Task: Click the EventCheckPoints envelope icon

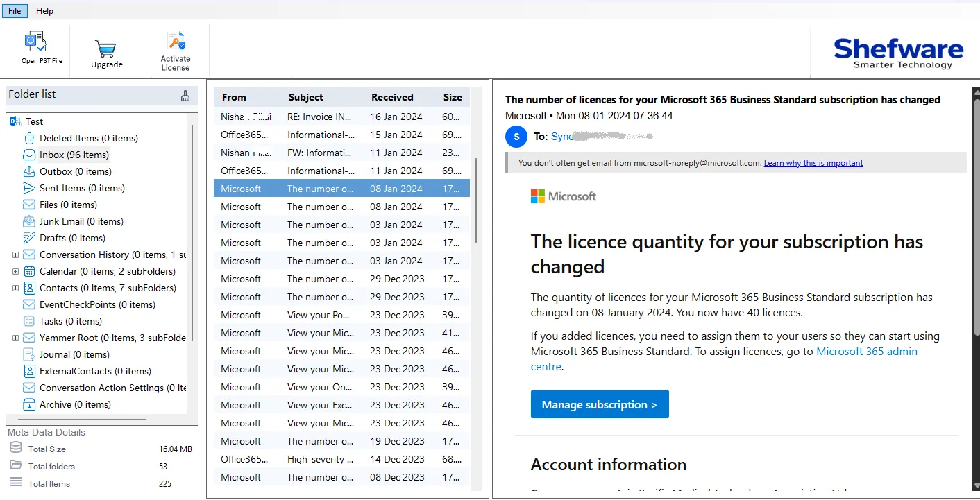Action: tap(29, 304)
